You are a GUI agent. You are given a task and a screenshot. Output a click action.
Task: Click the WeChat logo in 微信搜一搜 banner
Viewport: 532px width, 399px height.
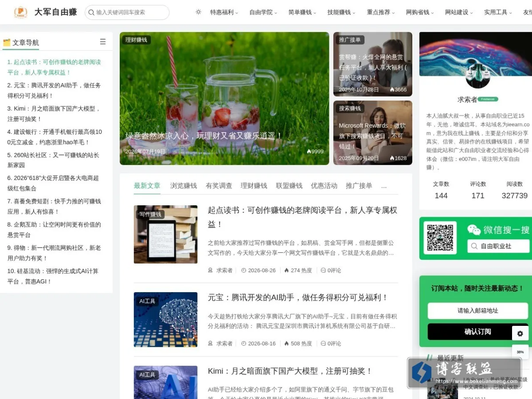pyautogui.click(x=474, y=230)
